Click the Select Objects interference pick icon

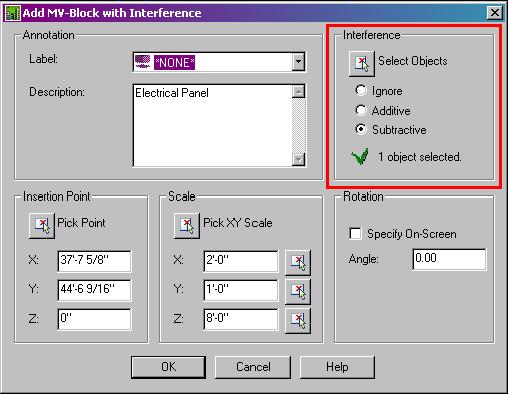pyautogui.click(x=362, y=63)
